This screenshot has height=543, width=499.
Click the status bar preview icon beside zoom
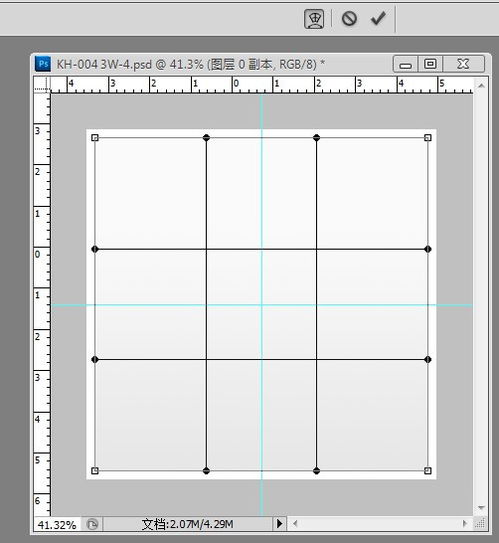(x=92, y=524)
